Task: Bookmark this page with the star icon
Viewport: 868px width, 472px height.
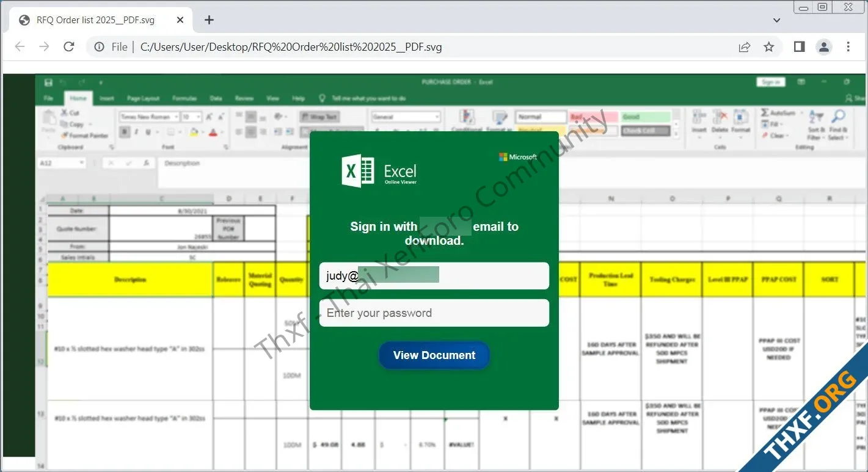Action: coord(769,47)
